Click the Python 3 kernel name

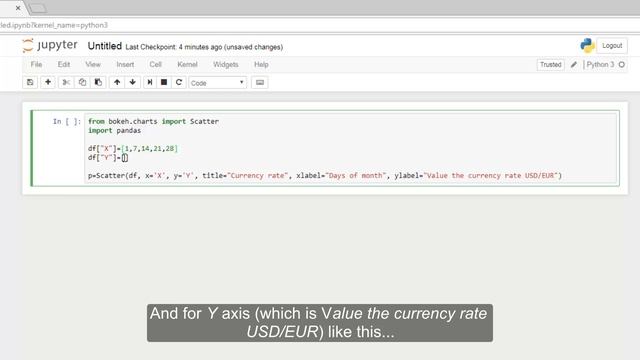(x=600, y=64)
